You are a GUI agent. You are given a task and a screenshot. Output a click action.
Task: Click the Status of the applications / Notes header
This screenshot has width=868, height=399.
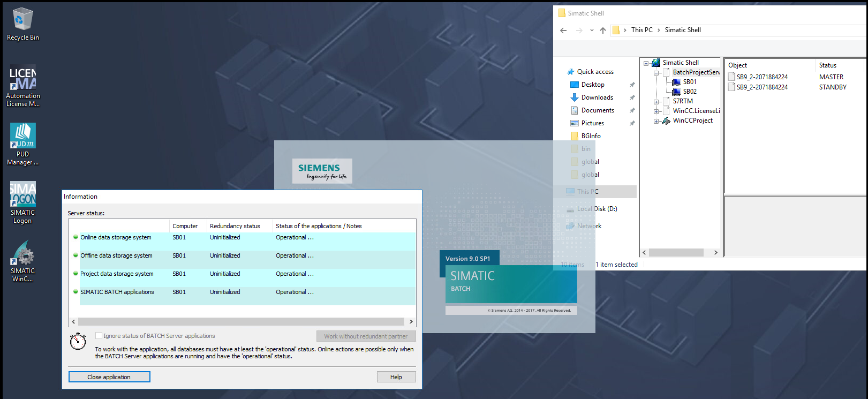(344, 226)
